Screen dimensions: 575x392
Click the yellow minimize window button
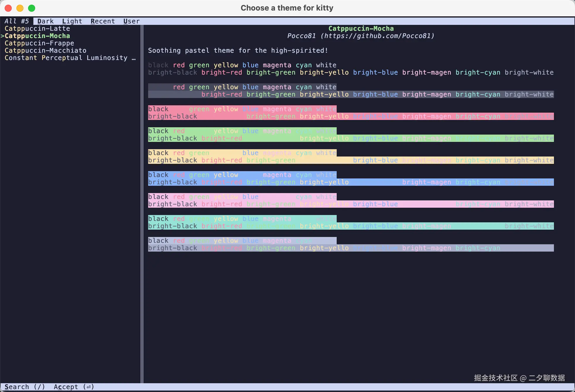tap(20, 8)
